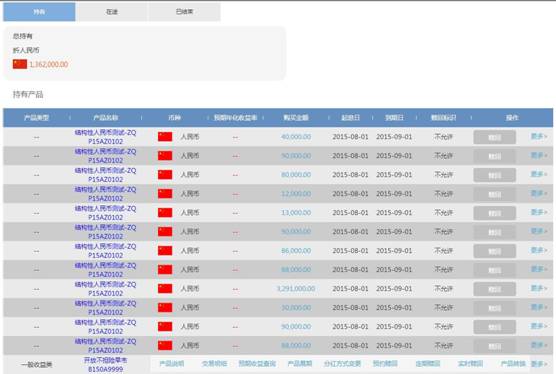The height and width of the screenshot is (374, 556).
Task: Select the 持有 tab
Action: pos(39,12)
